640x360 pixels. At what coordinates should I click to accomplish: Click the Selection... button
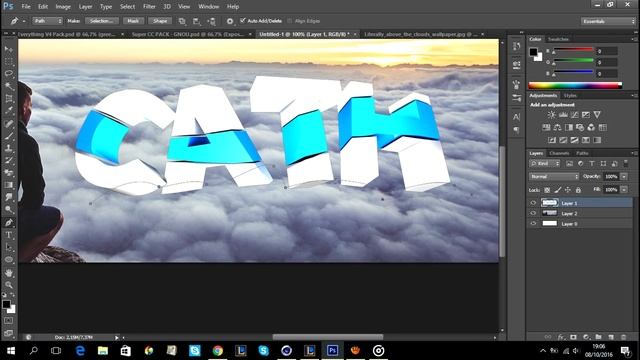[102, 21]
